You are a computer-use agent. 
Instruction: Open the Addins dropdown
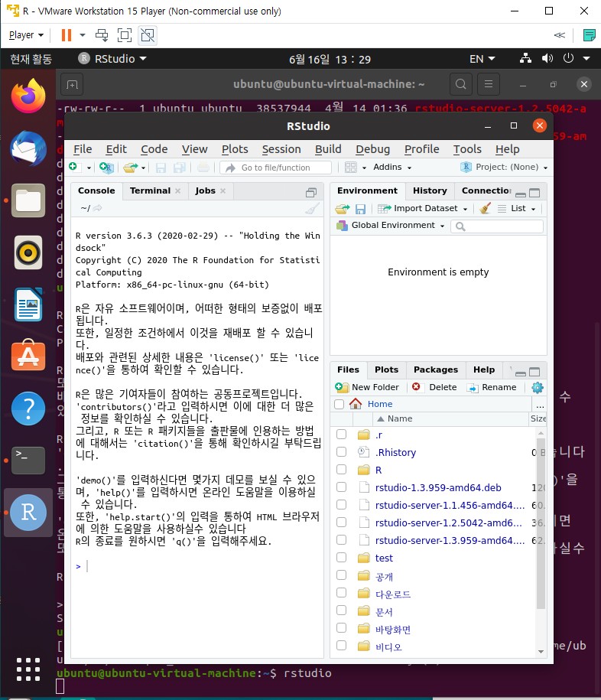pos(392,167)
